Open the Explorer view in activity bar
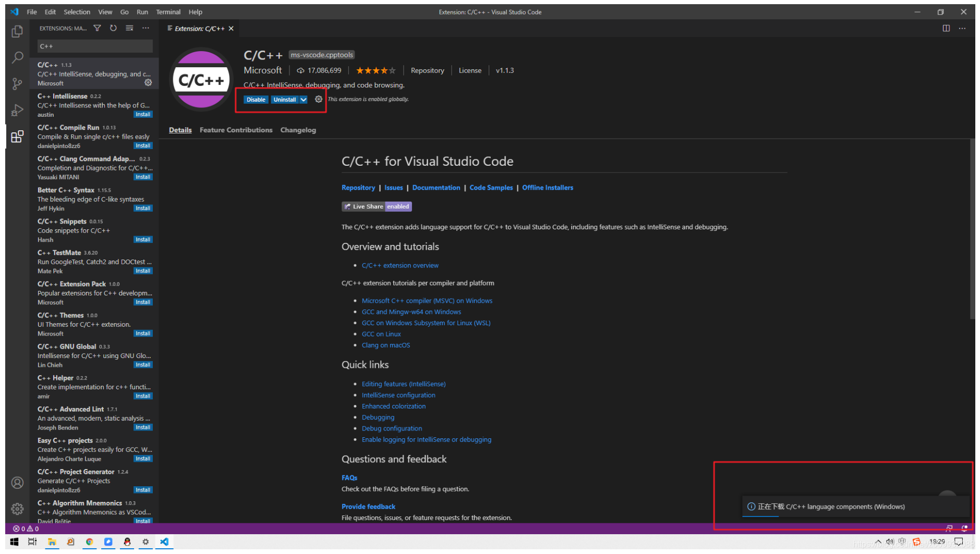 (17, 31)
